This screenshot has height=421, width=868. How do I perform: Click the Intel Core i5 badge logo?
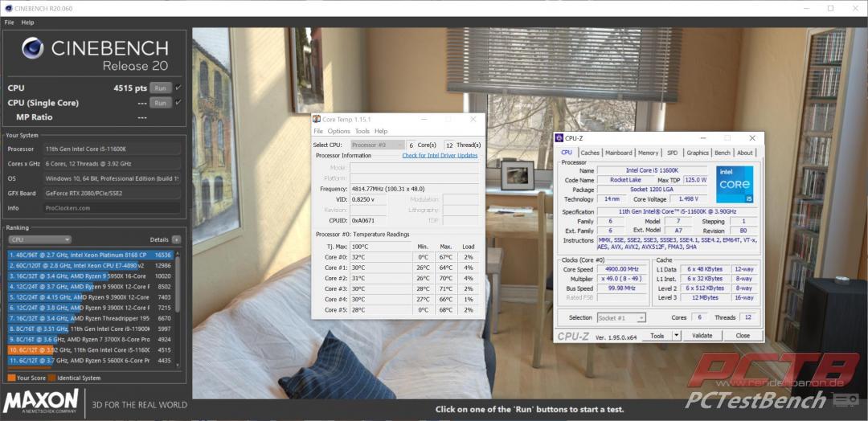tap(735, 184)
